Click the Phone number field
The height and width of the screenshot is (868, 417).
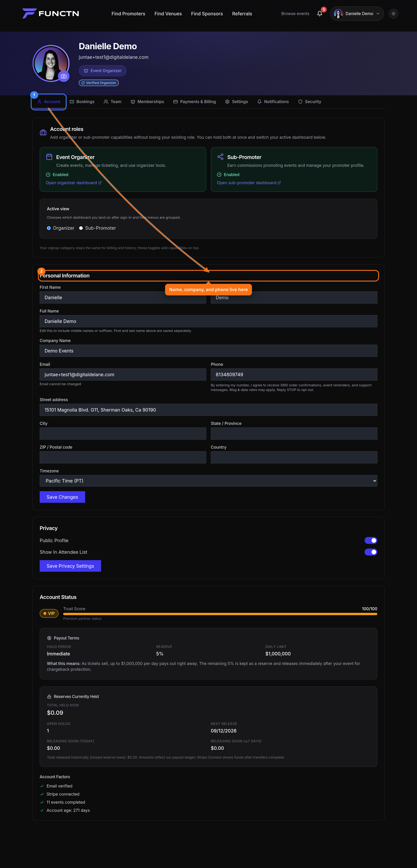(x=294, y=375)
